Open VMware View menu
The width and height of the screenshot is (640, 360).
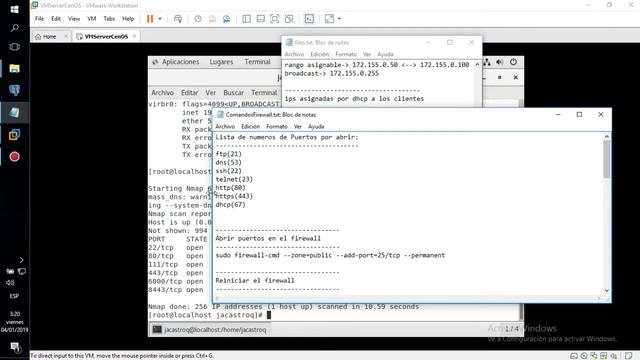coord(73,19)
